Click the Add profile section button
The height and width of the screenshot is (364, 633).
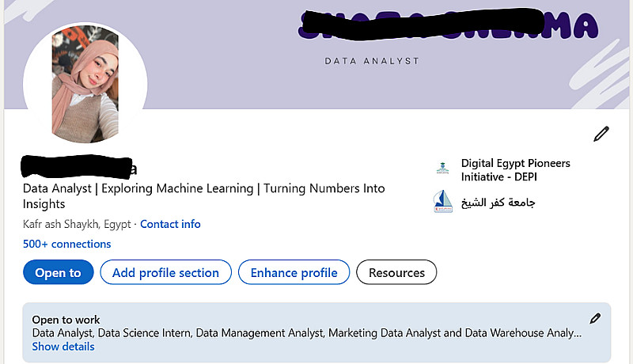pyautogui.click(x=165, y=272)
